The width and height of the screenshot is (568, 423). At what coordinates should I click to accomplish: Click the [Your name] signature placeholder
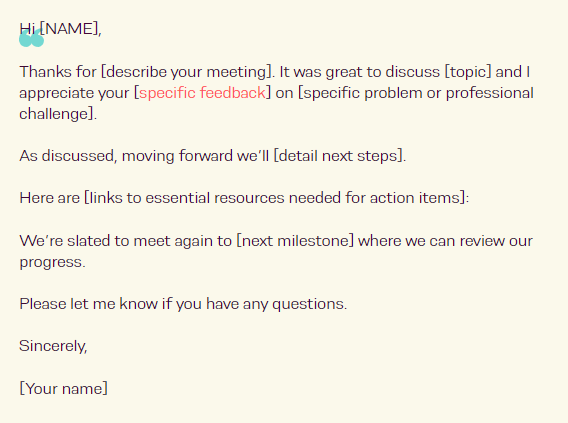(63, 389)
